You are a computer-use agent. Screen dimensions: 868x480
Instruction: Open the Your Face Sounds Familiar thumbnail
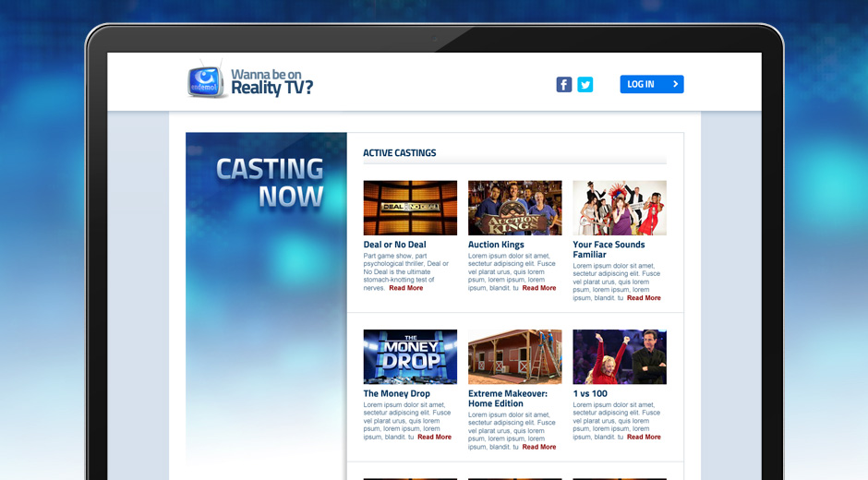point(620,208)
